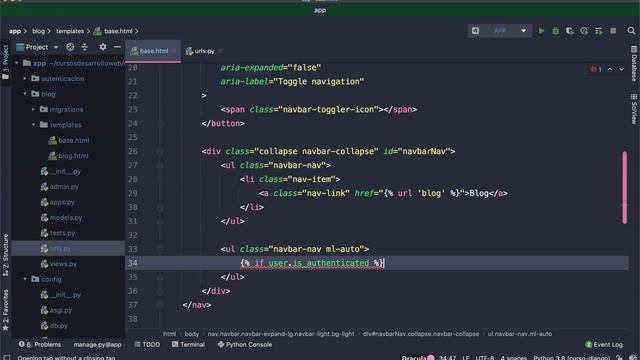Toggle fold marker at line 26
The height and width of the screenshot is (360, 640).
160,151
